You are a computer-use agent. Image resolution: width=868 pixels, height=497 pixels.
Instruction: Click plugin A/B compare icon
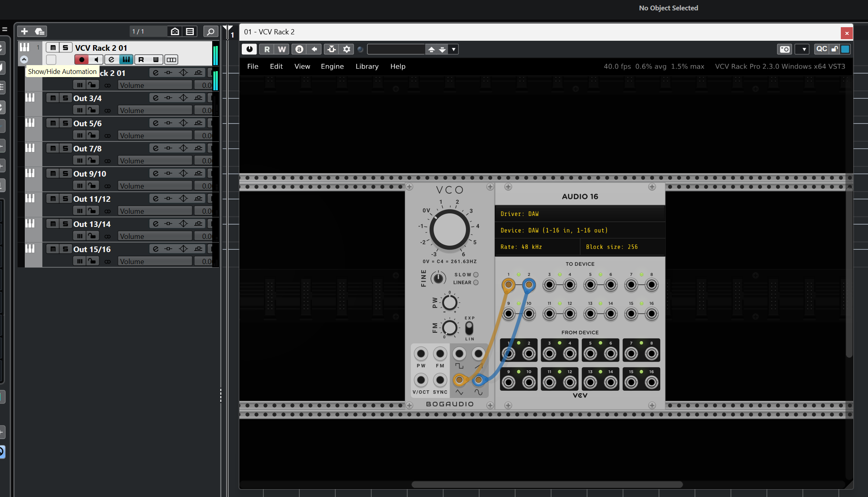[x=299, y=49]
